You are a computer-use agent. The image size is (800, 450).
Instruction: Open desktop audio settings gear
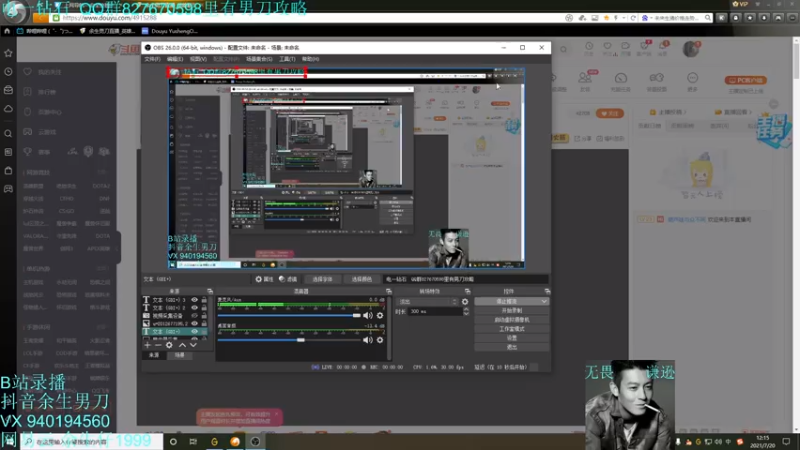pos(380,340)
